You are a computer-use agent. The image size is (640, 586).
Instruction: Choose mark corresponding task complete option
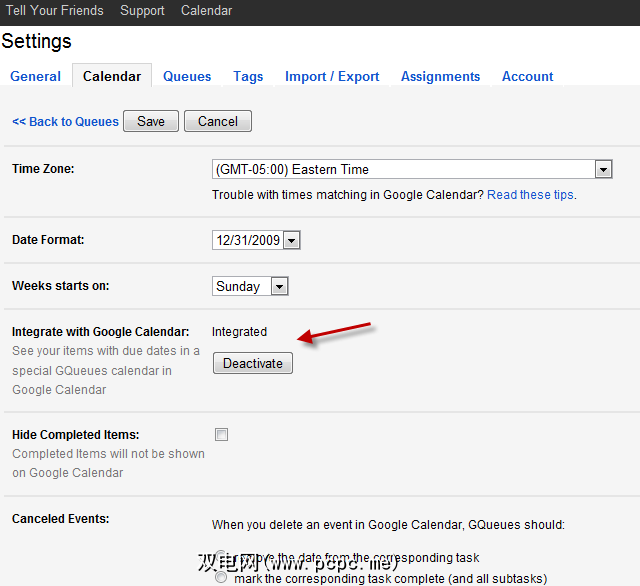pos(221,577)
